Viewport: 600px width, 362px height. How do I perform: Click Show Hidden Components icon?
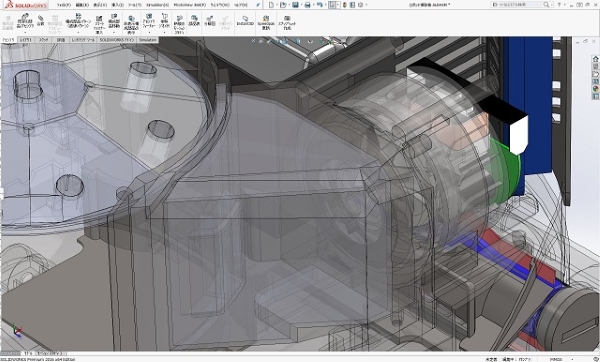(x=131, y=18)
